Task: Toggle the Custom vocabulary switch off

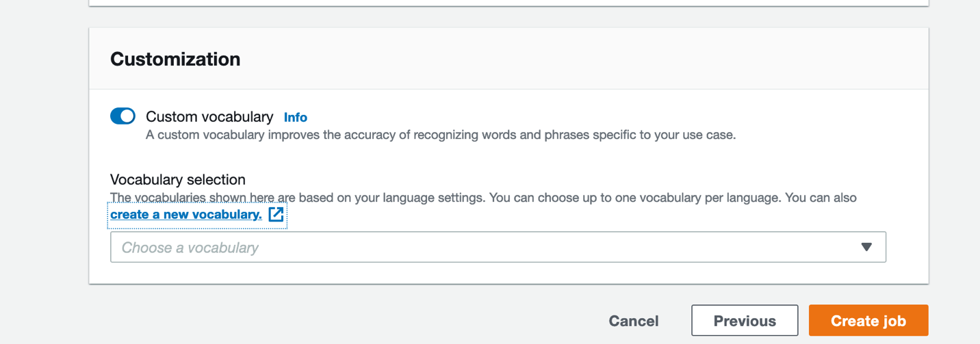Action: (x=122, y=116)
